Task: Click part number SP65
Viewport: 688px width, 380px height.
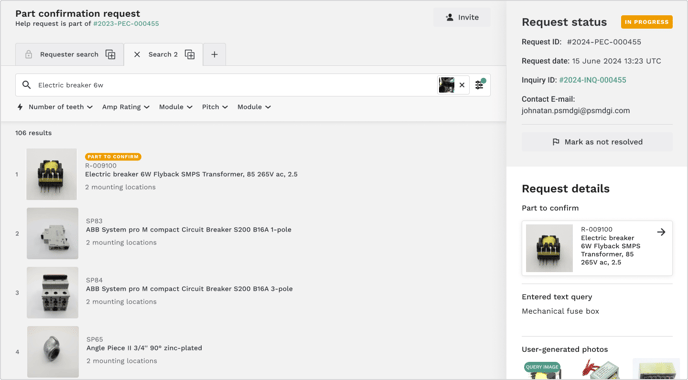Action: point(94,340)
